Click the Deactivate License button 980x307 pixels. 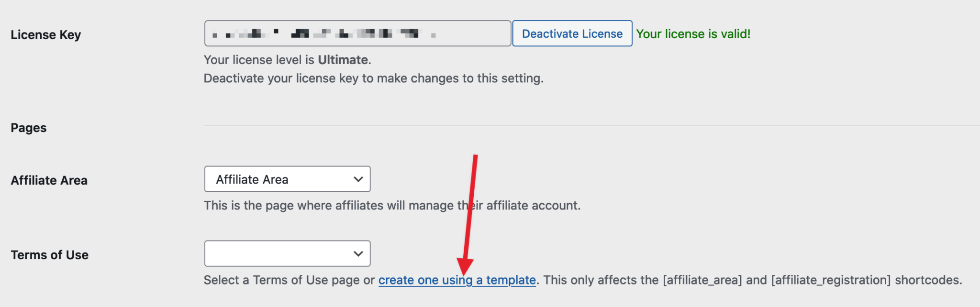572,33
